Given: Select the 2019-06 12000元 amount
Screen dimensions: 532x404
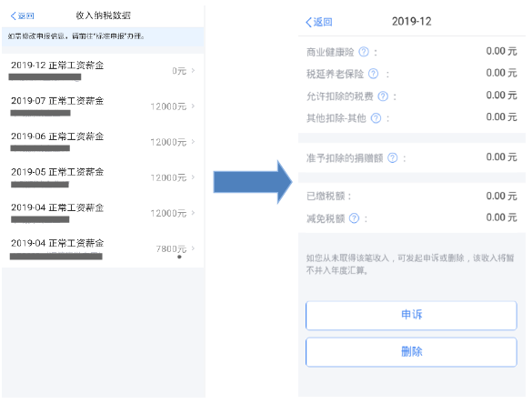Looking at the screenshot, I should [168, 142].
